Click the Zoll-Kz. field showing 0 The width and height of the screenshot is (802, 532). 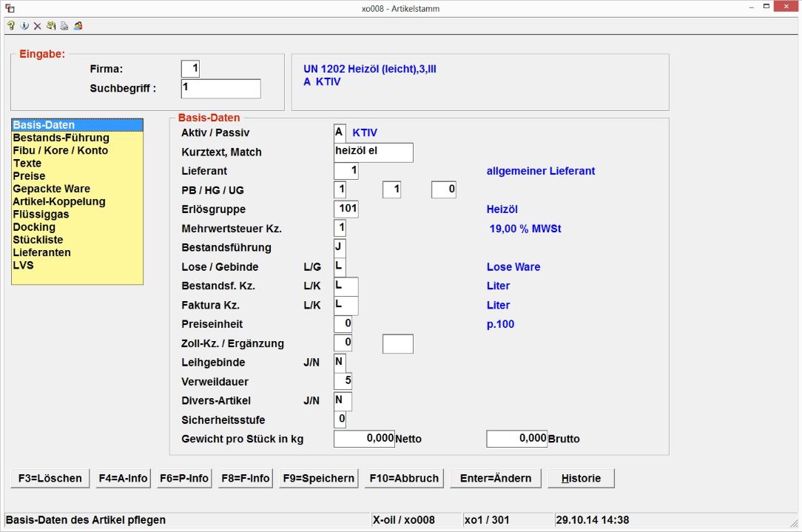click(343, 343)
